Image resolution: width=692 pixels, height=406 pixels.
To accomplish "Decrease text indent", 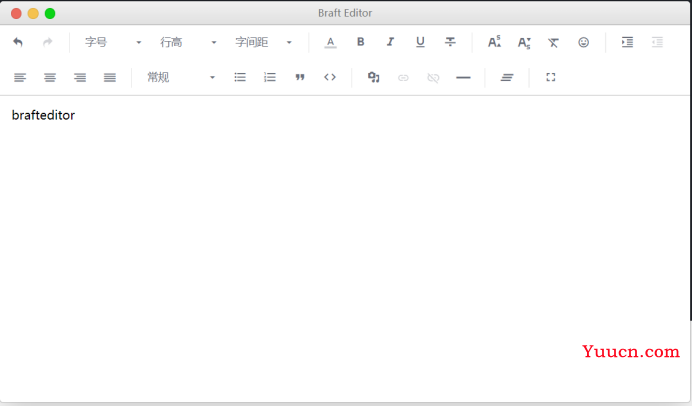I will tap(657, 42).
